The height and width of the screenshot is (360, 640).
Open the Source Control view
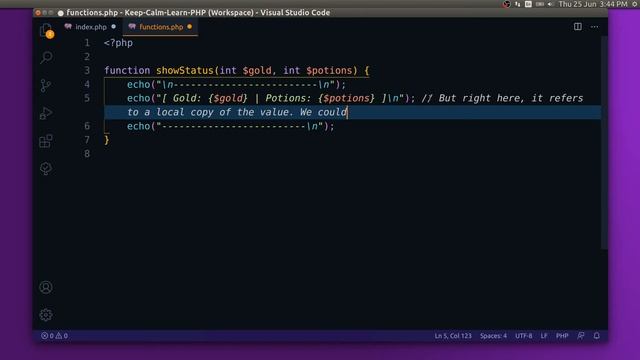click(46, 85)
